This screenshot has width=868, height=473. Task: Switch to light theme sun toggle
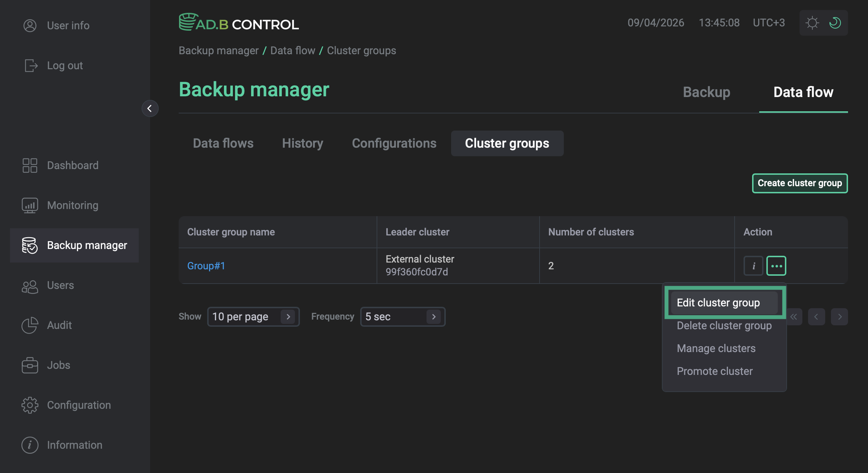click(812, 23)
